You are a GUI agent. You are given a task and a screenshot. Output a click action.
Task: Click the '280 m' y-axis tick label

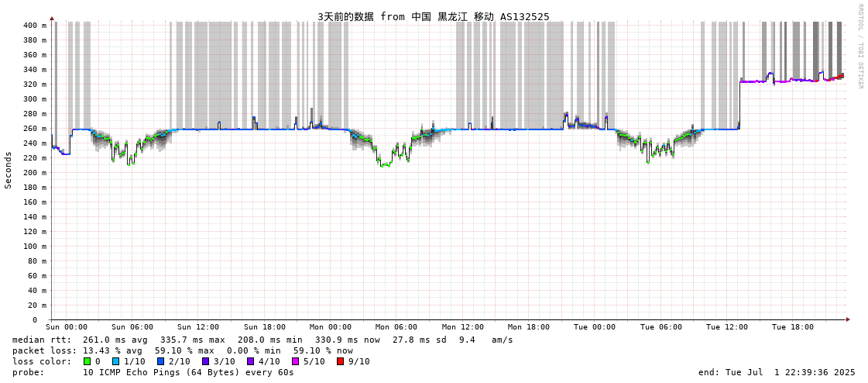point(35,114)
